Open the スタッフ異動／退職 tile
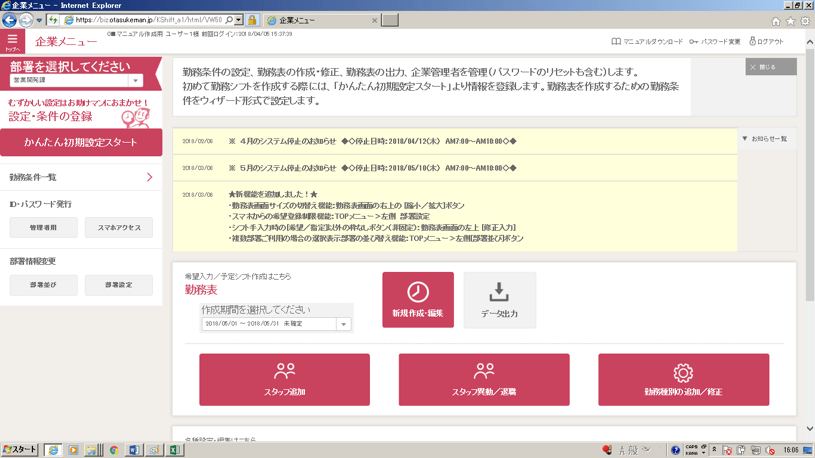 [x=484, y=379]
